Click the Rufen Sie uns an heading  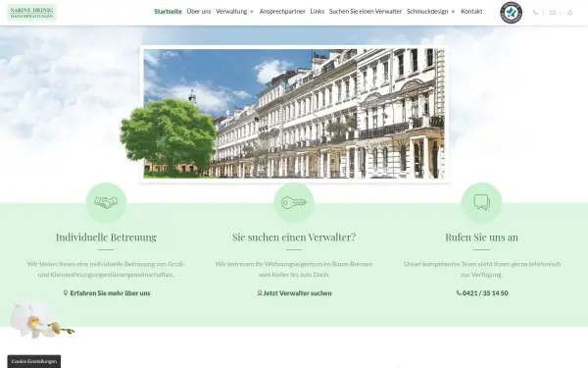[x=481, y=237]
